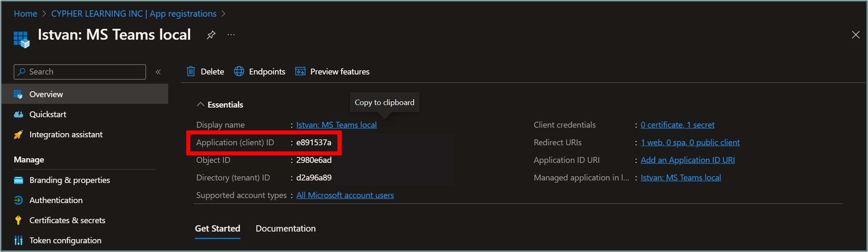
Task: Click the Certificates & secrets key icon
Action: [18, 220]
